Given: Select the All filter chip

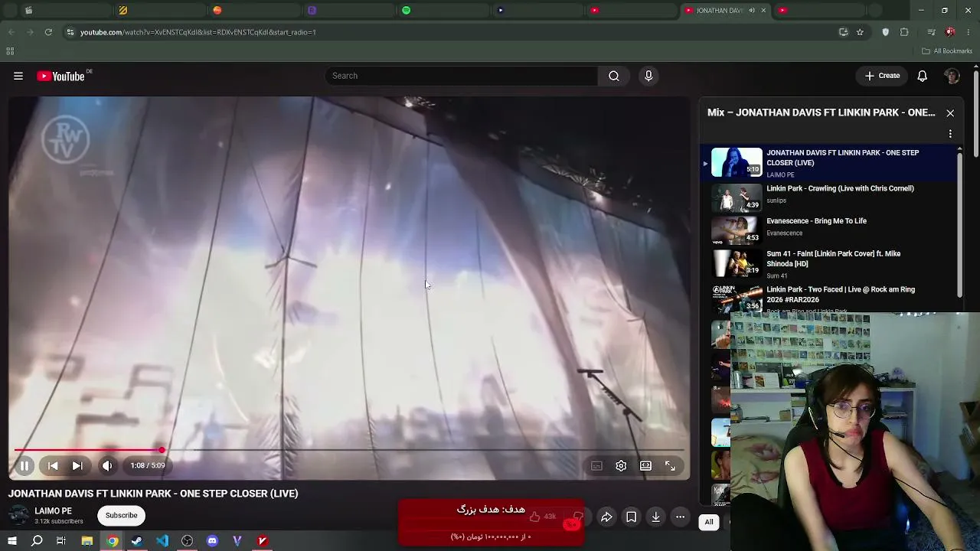Looking at the screenshot, I should point(709,522).
